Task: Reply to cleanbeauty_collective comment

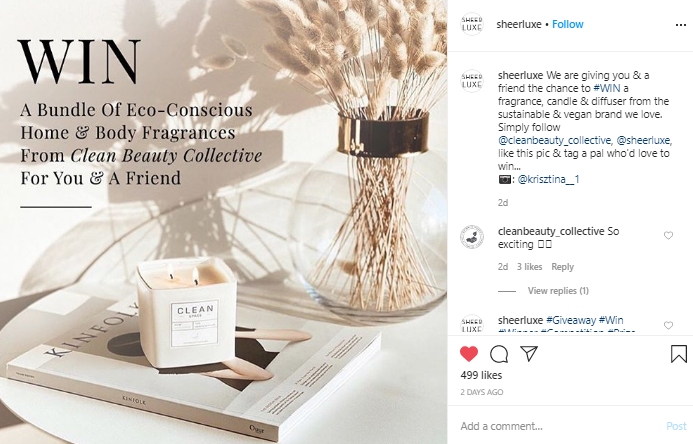Action: 562,267
